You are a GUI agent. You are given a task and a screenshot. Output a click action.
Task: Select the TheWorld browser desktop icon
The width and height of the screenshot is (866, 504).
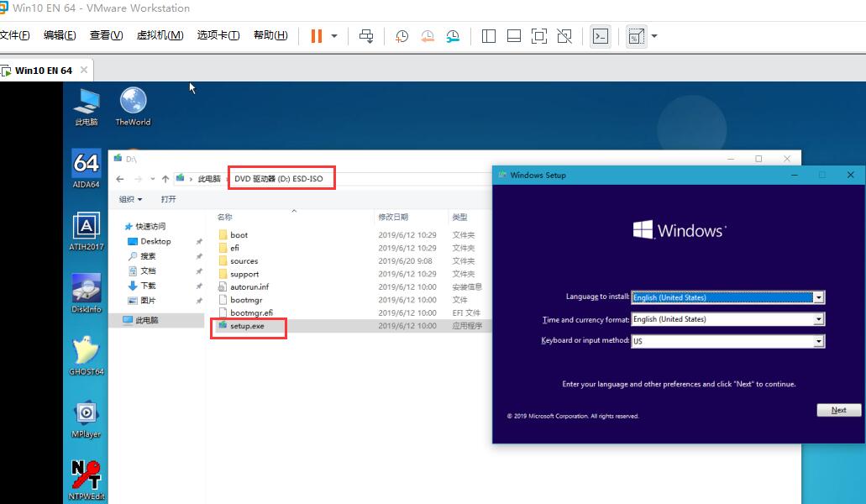(x=133, y=107)
